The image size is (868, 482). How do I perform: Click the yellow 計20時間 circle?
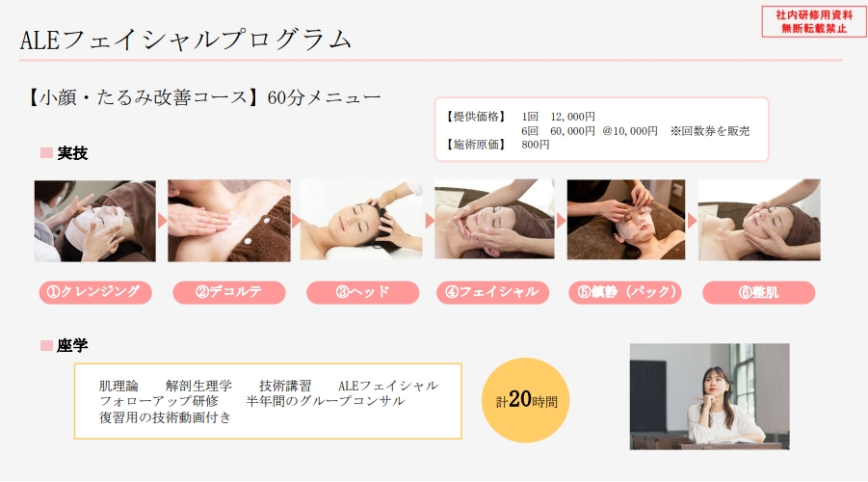[x=525, y=400]
